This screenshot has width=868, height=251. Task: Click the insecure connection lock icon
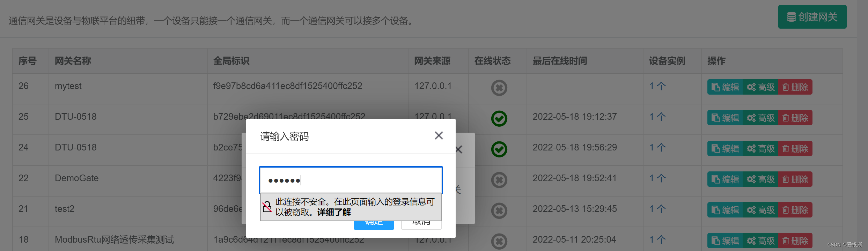(267, 207)
